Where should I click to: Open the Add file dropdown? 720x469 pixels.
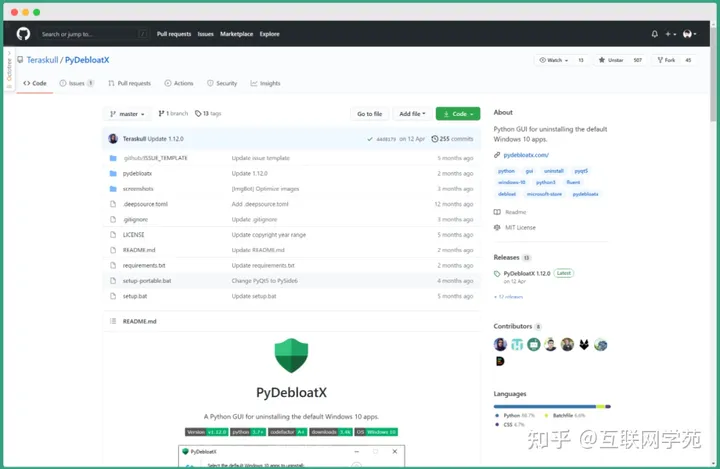pos(412,114)
